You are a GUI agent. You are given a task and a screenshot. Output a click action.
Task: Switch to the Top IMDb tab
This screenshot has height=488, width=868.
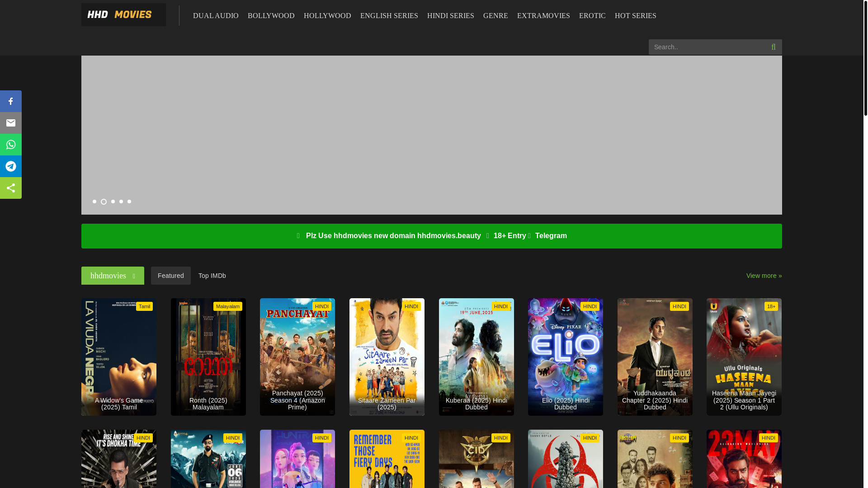(x=212, y=276)
